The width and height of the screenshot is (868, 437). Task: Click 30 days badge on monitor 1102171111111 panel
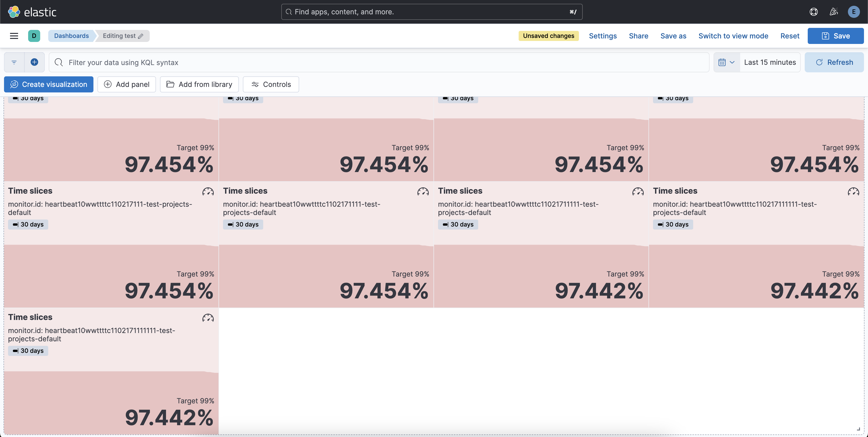(28, 351)
